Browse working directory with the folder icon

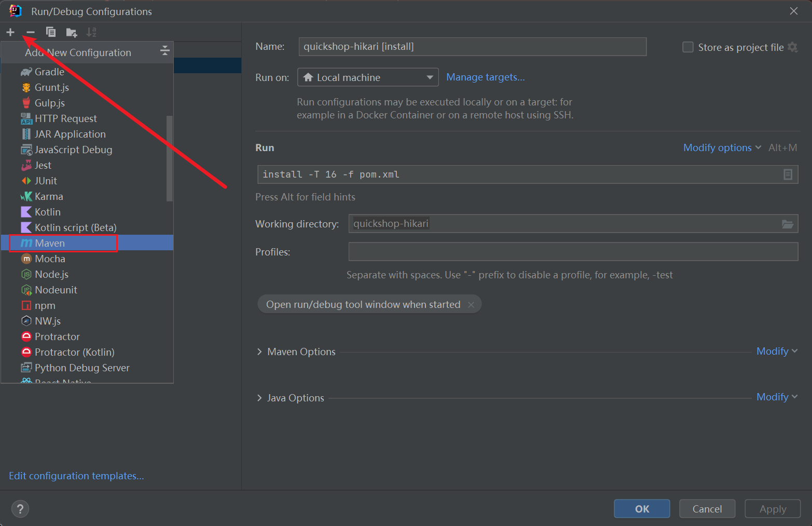[x=788, y=224]
